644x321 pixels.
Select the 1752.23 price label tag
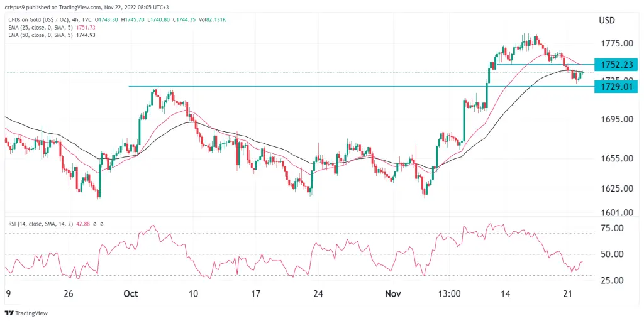pos(616,65)
